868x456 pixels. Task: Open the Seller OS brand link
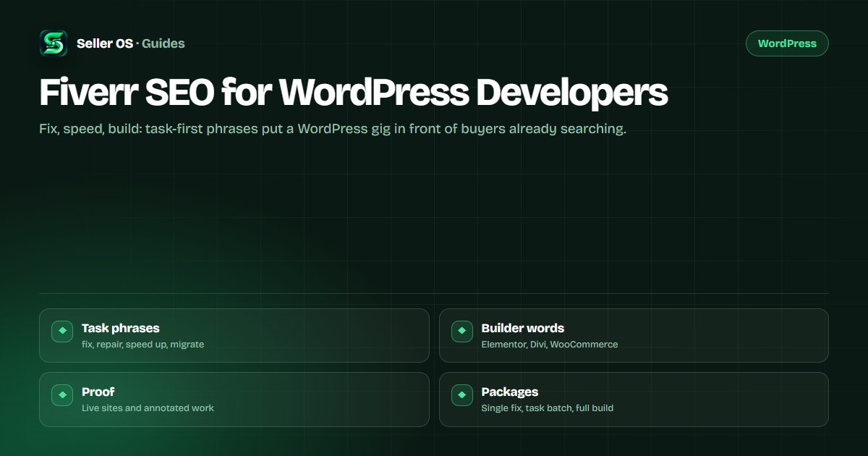pos(105,43)
